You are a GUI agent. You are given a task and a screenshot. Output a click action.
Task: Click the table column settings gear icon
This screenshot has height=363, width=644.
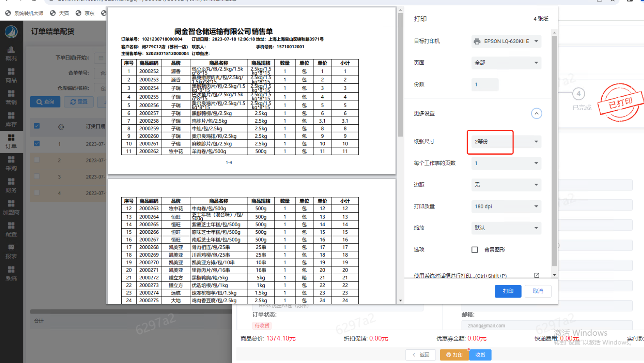coord(61,127)
